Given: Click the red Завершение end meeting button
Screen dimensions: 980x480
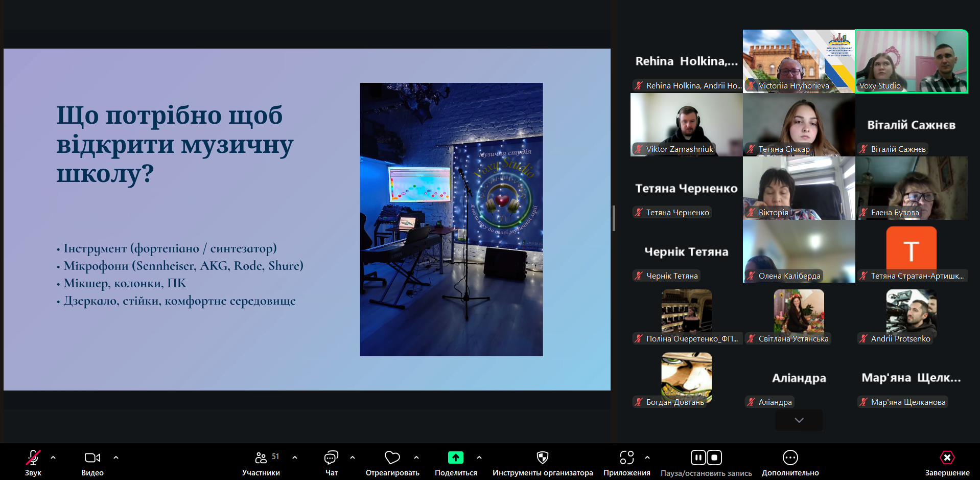Looking at the screenshot, I should pyautogui.click(x=947, y=458).
